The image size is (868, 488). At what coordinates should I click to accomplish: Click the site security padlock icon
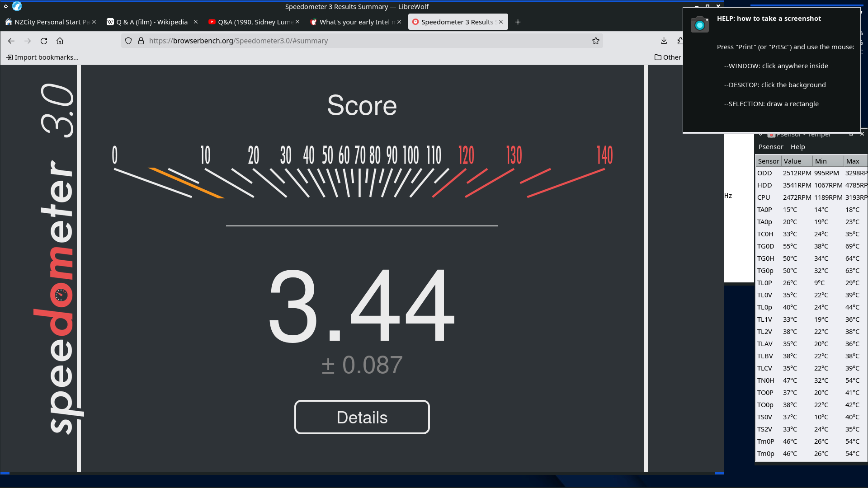(141, 41)
